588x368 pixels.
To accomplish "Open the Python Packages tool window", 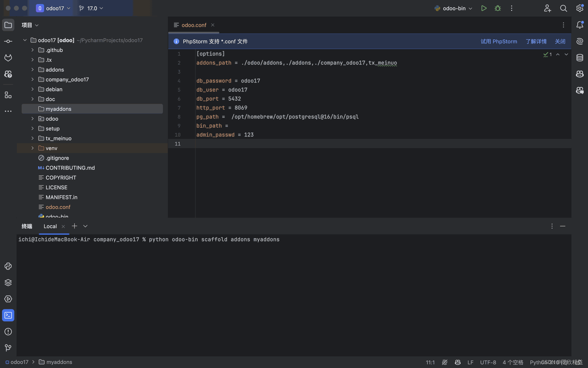I will pos(8,282).
